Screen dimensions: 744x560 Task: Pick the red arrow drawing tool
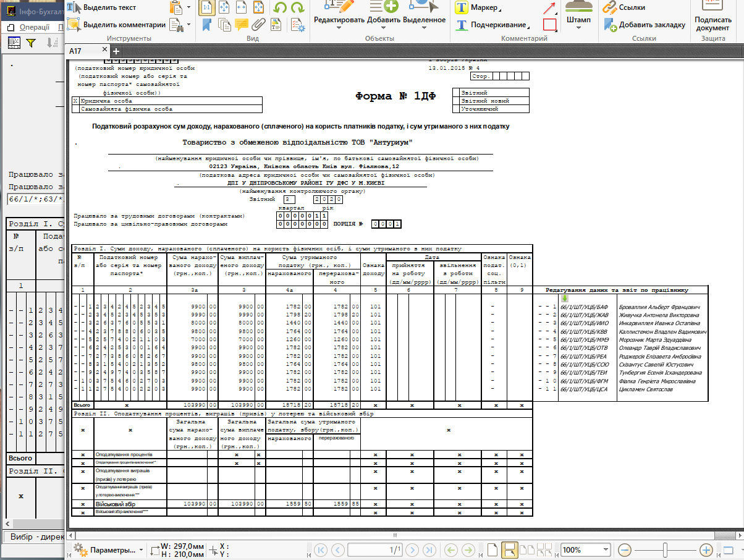coord(549,8)
